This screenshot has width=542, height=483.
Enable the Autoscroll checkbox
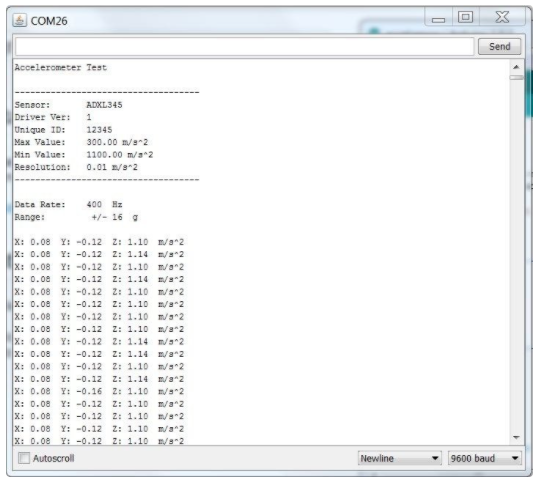coord(24,458)
